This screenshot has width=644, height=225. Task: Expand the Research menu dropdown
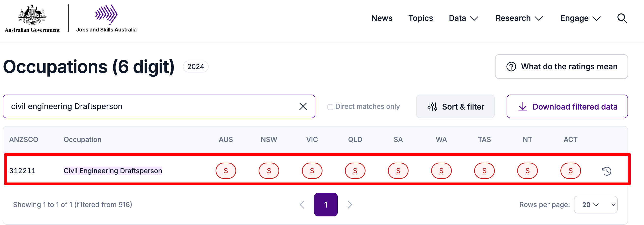pos(519,18)
